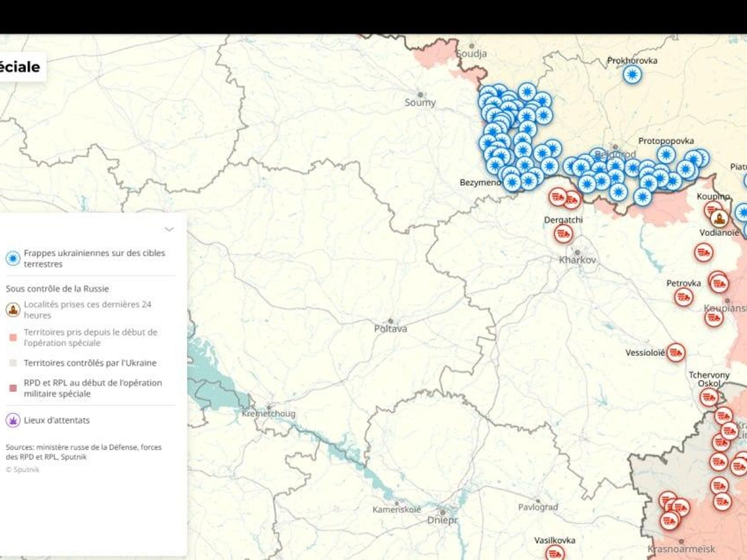This screenshot has width=747, height=560.
Task: Toggle Frappes ukrainiennes legend icon
Action: [x=13, y=258]
